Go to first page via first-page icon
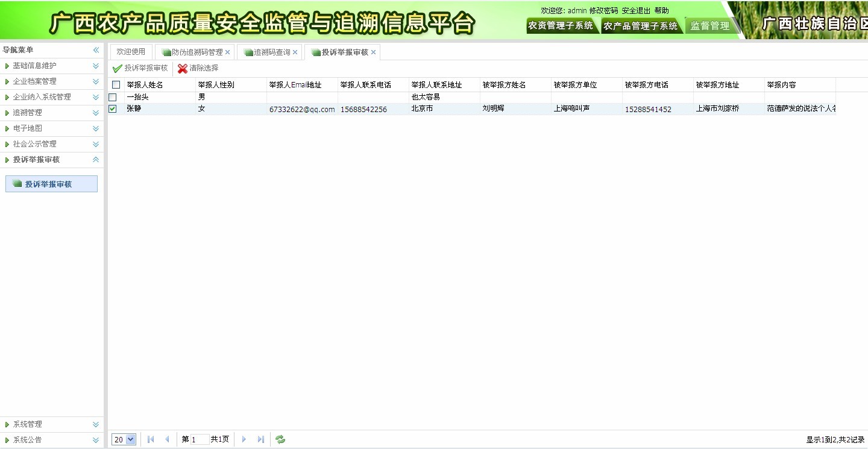 [x=150, y=439]
